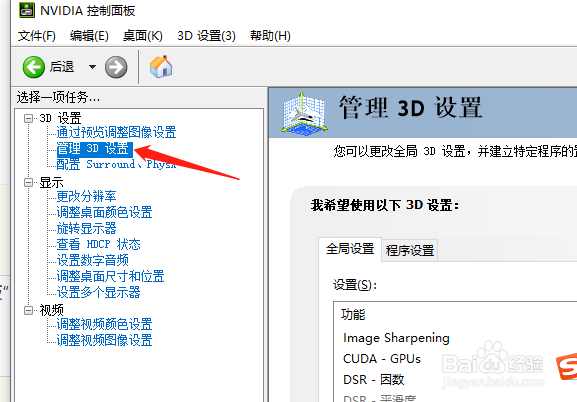Go to the Home page icon
This screenshot has width=577, height=402.
pos(161,67)
